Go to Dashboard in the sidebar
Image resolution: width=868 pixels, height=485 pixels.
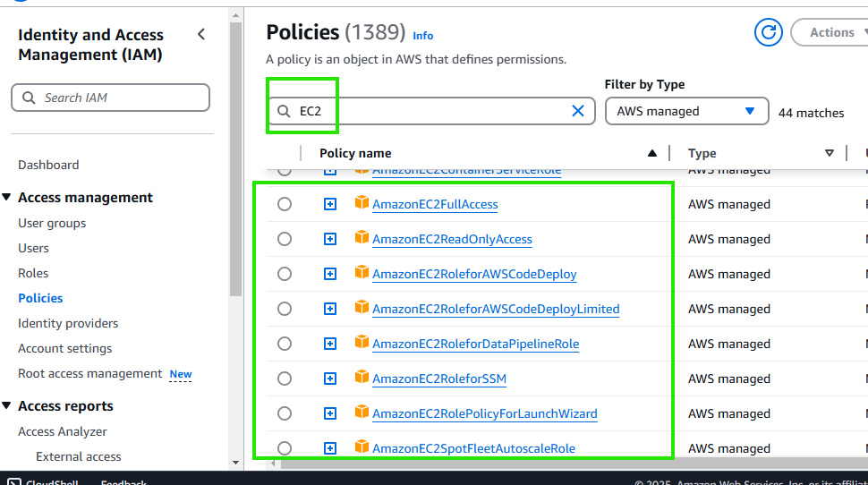[48, 165]
